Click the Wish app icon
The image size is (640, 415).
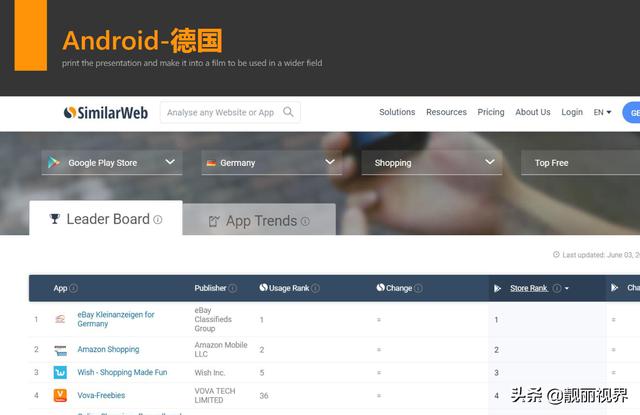tap(60, 372)
